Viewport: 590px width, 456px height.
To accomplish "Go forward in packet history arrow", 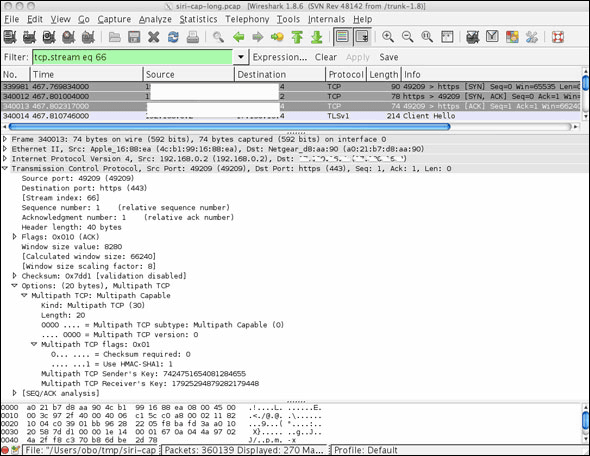I will (x=258, y=37).
